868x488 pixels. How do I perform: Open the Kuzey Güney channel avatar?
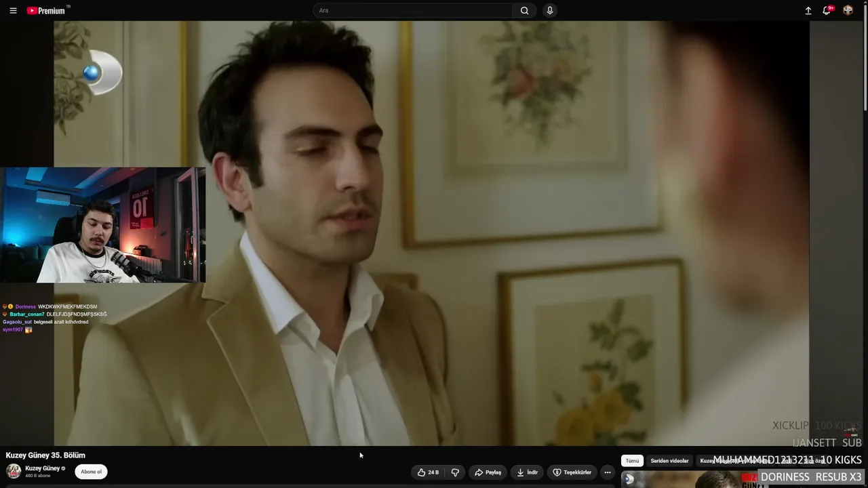14,471
